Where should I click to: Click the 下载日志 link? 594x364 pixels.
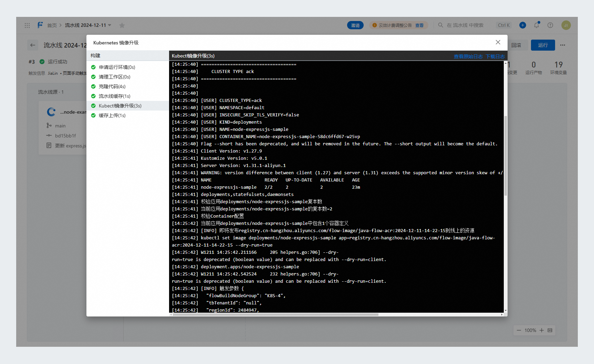(495, 56)
